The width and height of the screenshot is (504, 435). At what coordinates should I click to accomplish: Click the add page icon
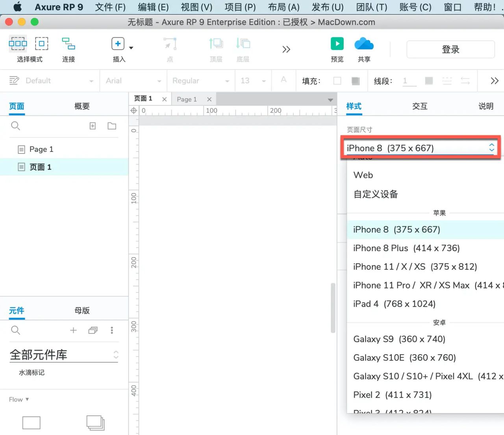click(93, 126)
